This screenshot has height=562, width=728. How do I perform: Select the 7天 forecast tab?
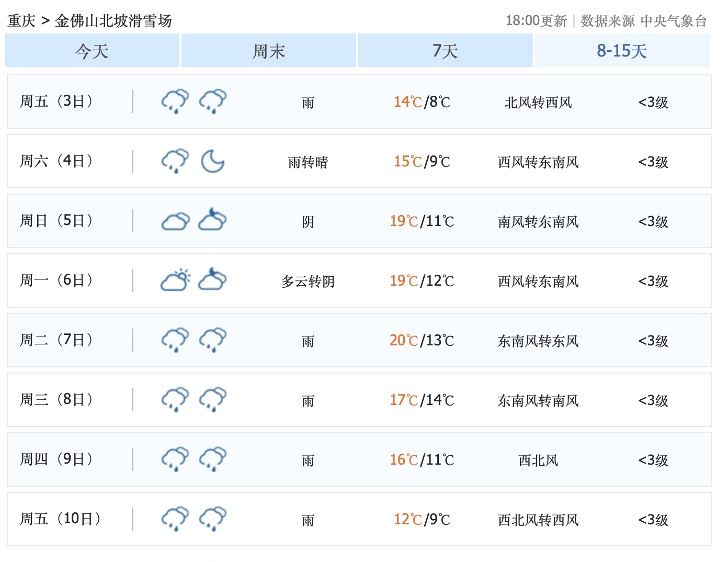446,51
